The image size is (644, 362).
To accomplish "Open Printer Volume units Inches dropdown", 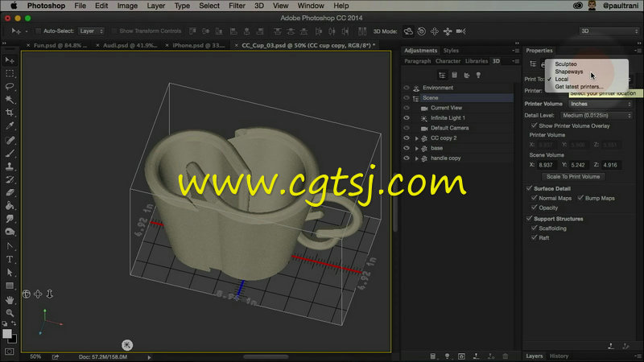I will point(600,104).
